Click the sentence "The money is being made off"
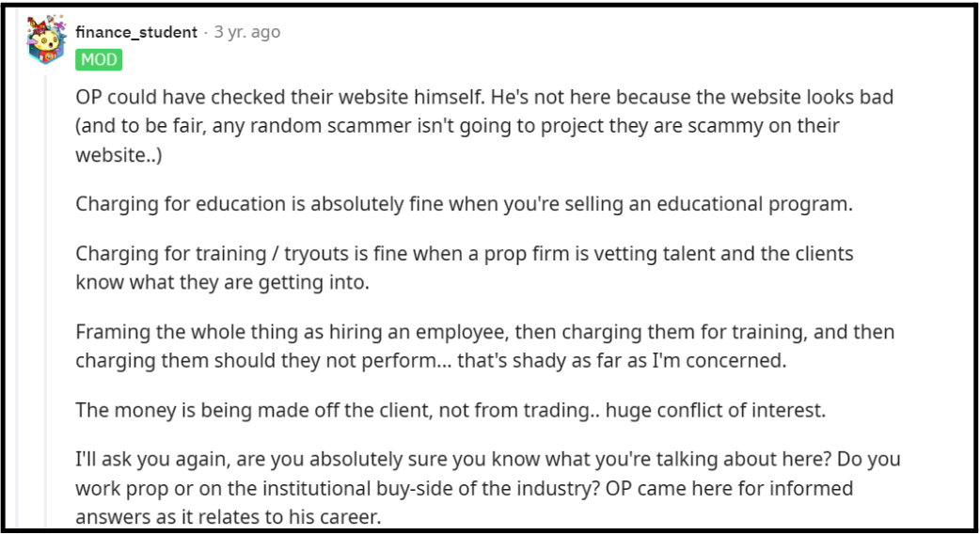 pos(450,410)
